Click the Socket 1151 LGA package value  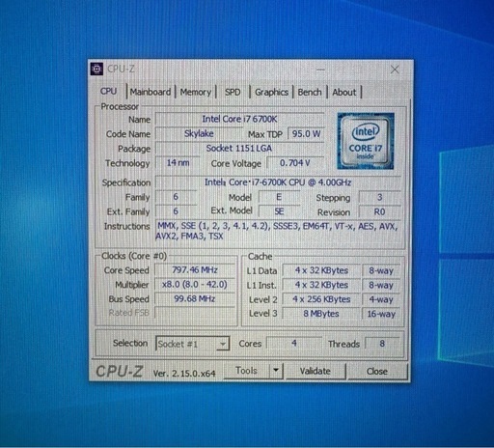coord(239,149)
